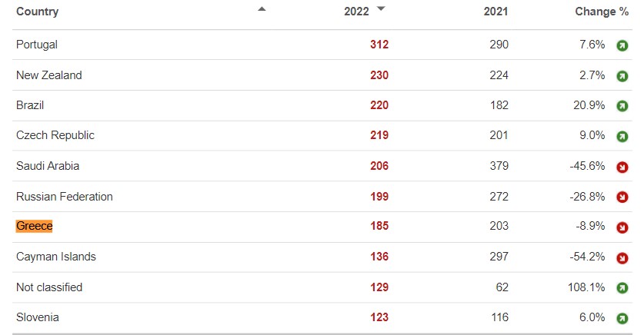Click the green arrow icon in Czech Republic row
The height and width of the screenshot is (335, 644).
(x=622, y=136)
